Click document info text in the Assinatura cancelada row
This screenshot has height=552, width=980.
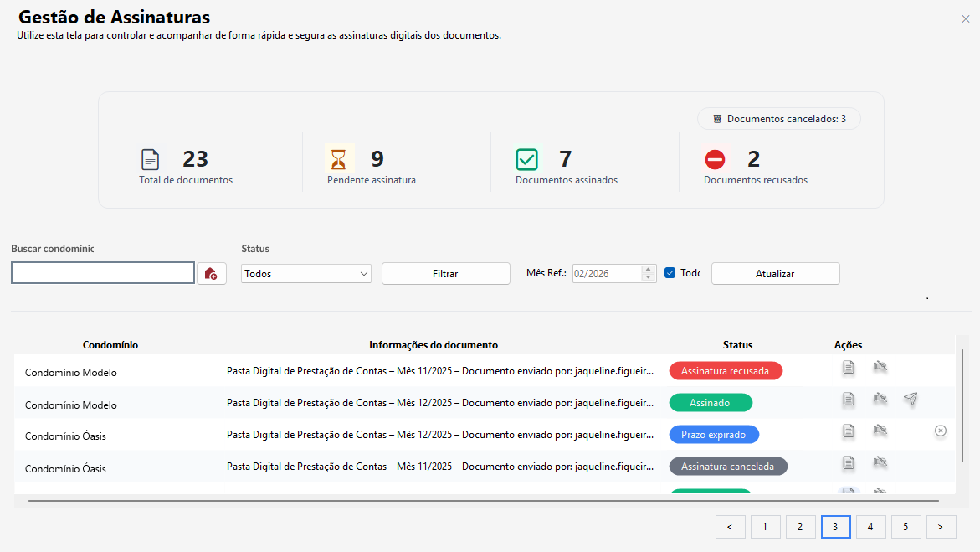click(440, 467)
